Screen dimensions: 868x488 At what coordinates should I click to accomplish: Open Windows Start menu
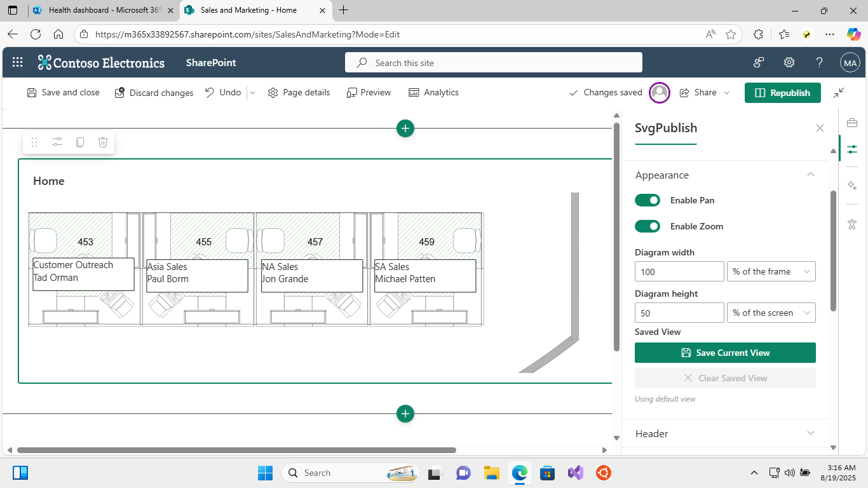(265, 473)
